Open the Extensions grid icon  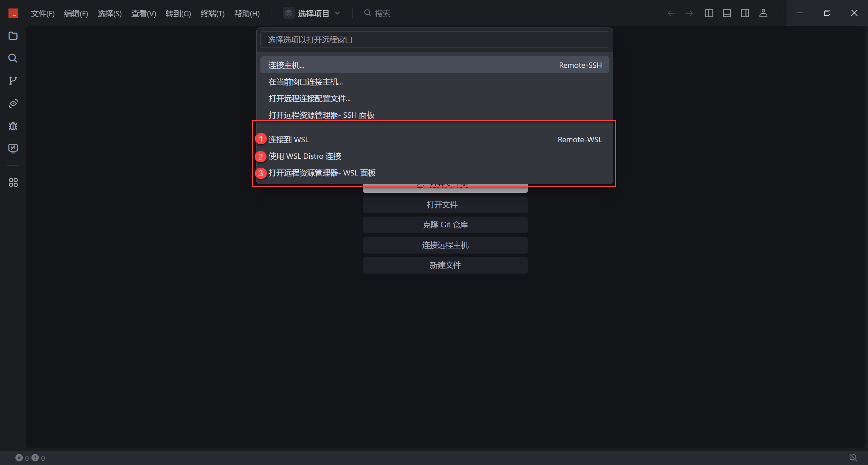13,183
